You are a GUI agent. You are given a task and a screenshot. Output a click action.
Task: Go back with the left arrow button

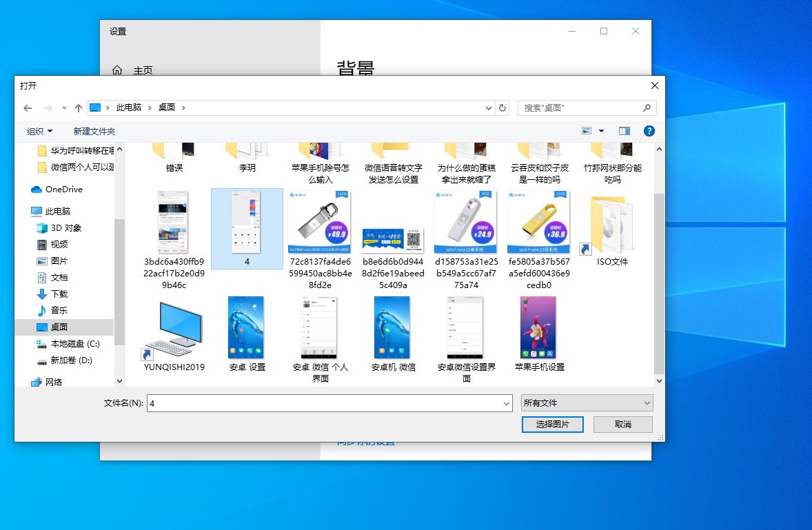tap(28, 108)
